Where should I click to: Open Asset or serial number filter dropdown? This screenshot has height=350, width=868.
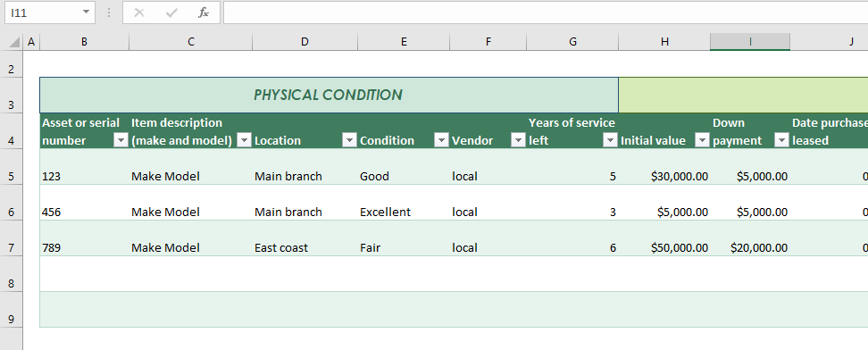(121, 141)
